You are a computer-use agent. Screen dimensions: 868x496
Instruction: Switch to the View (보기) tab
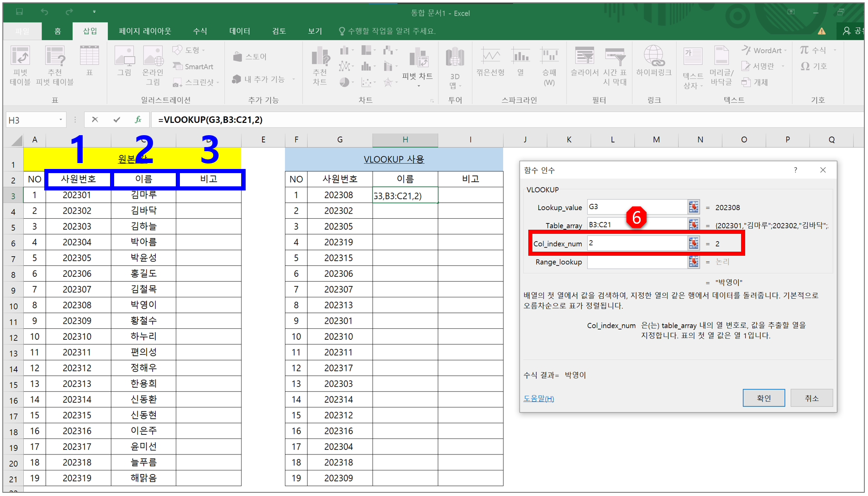315,31
